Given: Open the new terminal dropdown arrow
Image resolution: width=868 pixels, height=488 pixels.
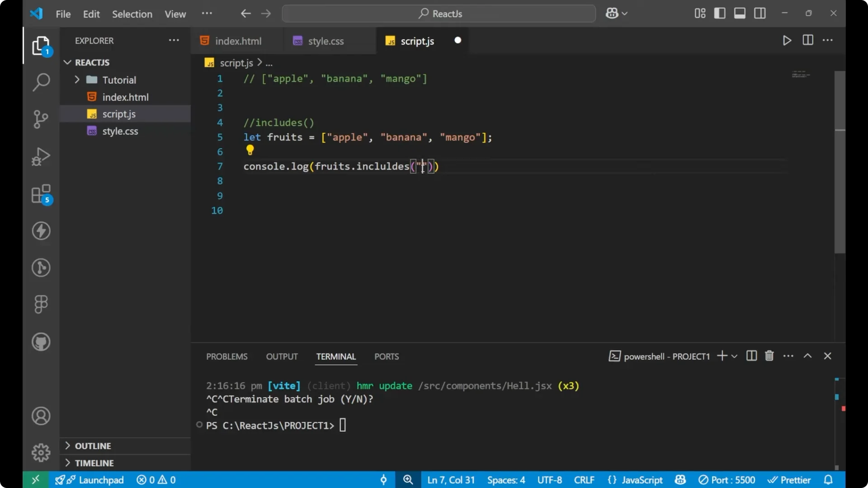Looking at the screenshot, I should point(733,356).
